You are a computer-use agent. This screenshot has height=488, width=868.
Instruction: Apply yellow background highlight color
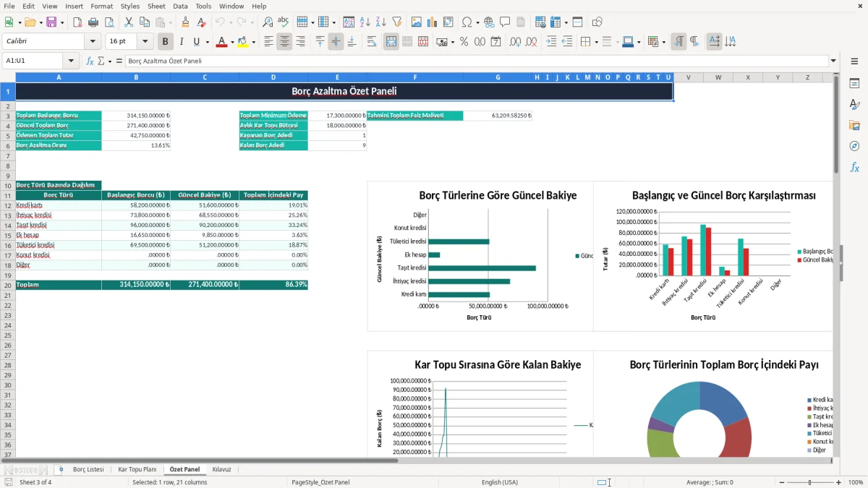[243, 42]
